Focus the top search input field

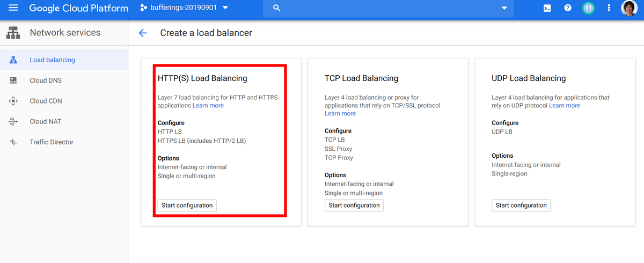point(388,8)
